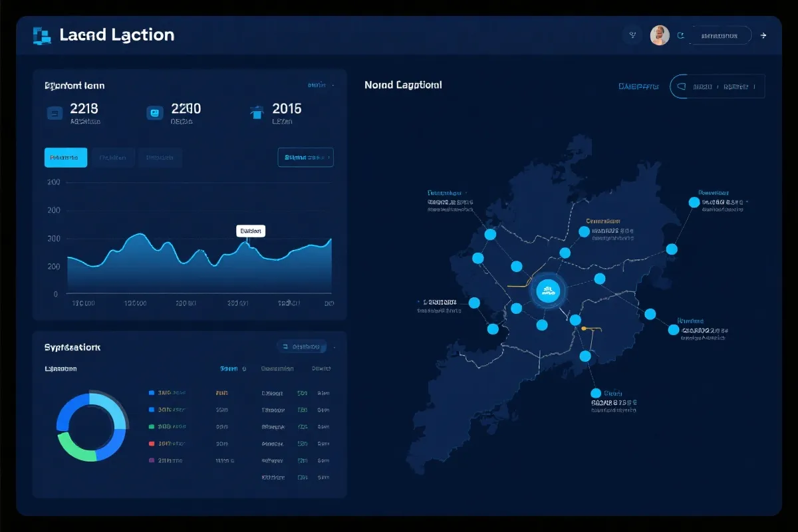Select the highlighted blue chart tab
The height and width of the screenshot is (532, 798).
65,158
